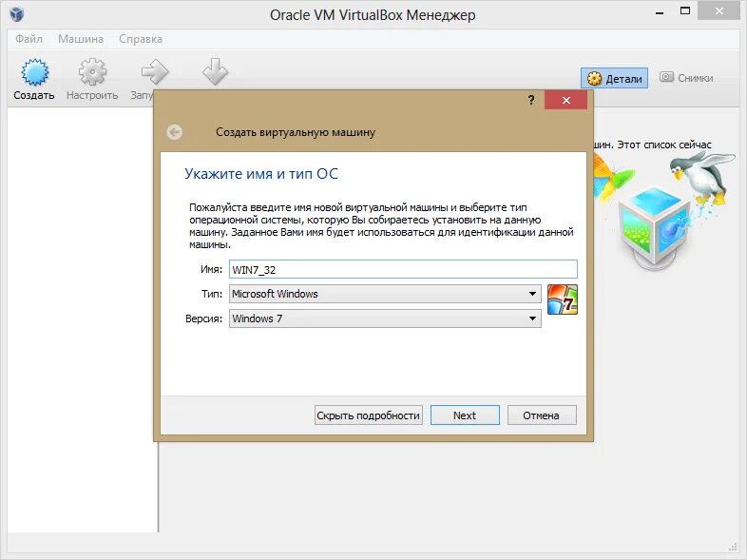Click the down-arrow discard toolbar icon
The image size is (747, 560).
pos(215,71)
